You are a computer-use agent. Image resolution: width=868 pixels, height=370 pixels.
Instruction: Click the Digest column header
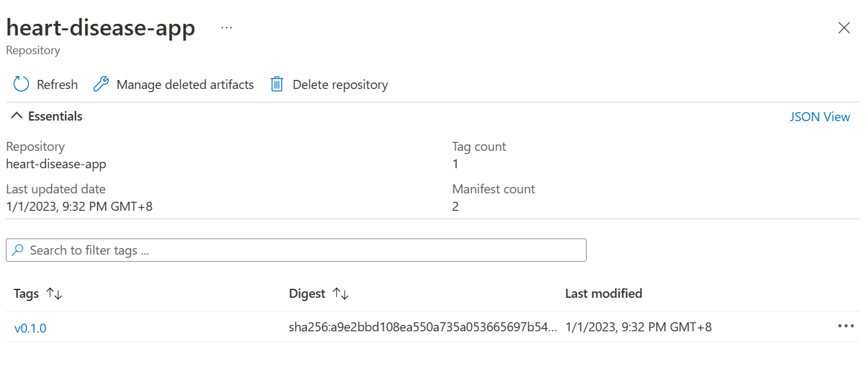point(307,294)
